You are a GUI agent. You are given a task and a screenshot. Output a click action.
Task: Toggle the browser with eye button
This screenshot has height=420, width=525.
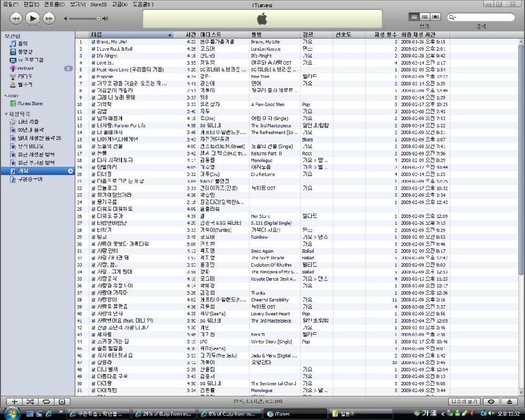point(491,402)
